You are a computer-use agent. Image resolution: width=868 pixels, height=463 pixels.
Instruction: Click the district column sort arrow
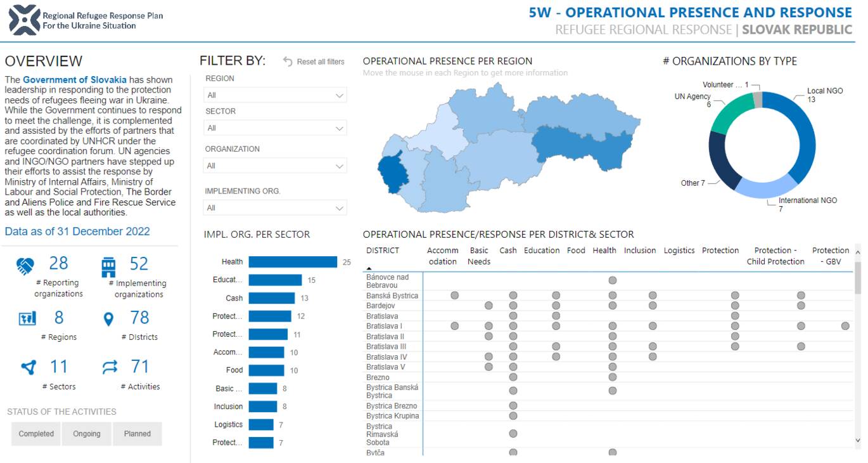[369, 269]
